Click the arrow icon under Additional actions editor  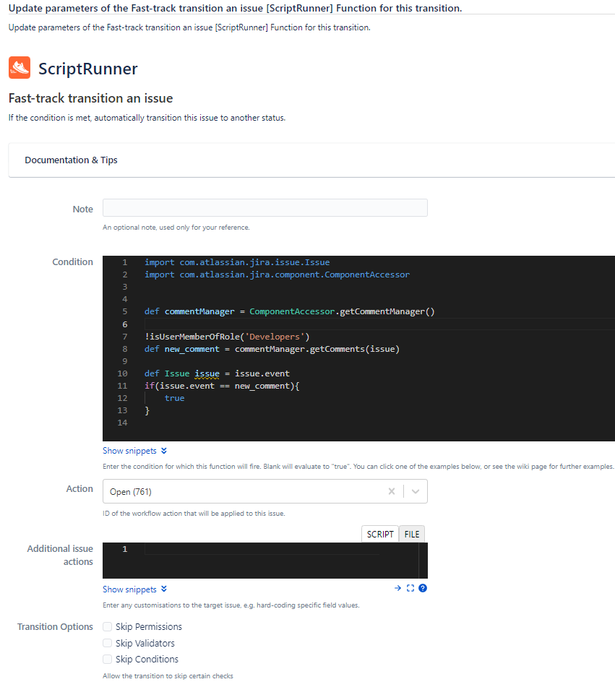pyautogui.click(x=397, y=589)
